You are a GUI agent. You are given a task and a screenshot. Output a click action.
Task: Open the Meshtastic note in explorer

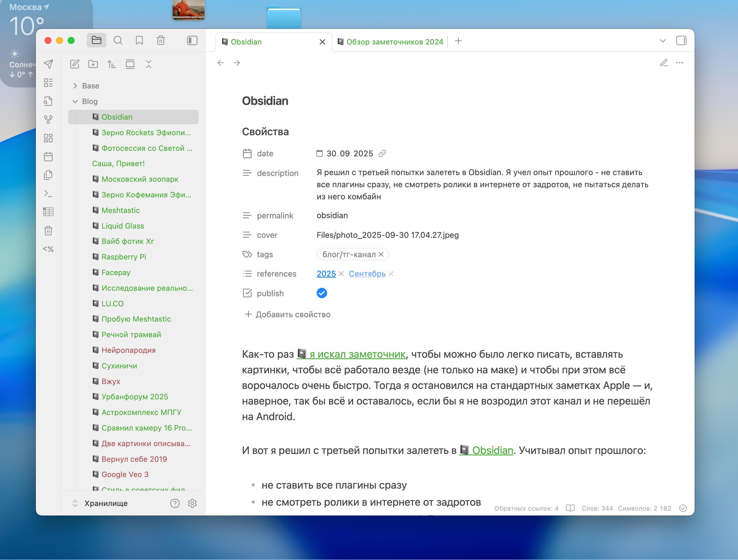133,210
